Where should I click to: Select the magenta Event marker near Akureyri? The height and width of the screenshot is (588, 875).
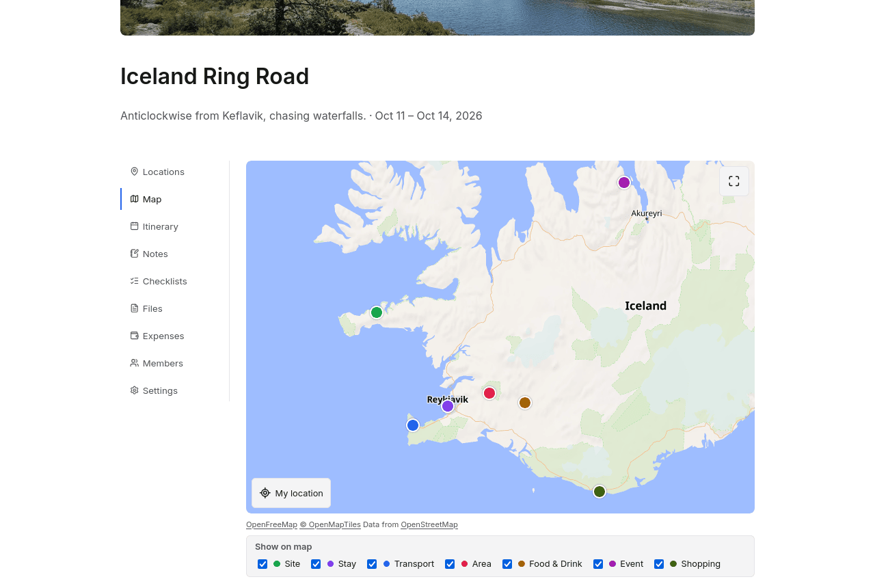(624, 183)
